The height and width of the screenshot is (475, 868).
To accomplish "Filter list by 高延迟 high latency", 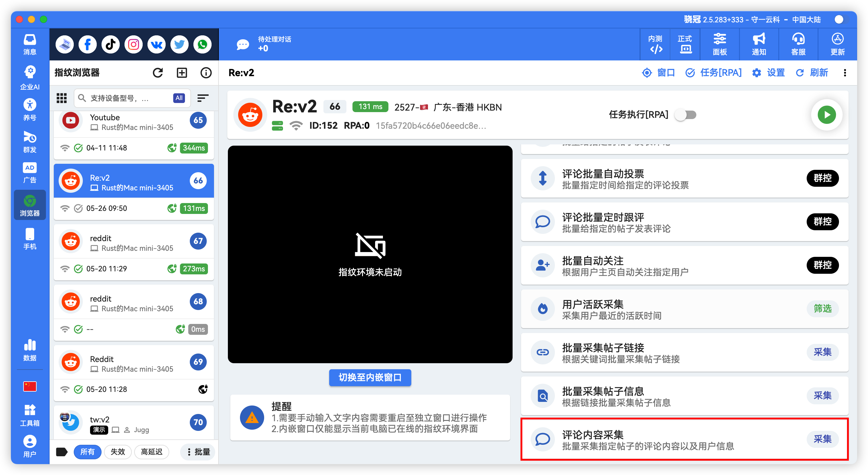I will (x=151, y=452).
